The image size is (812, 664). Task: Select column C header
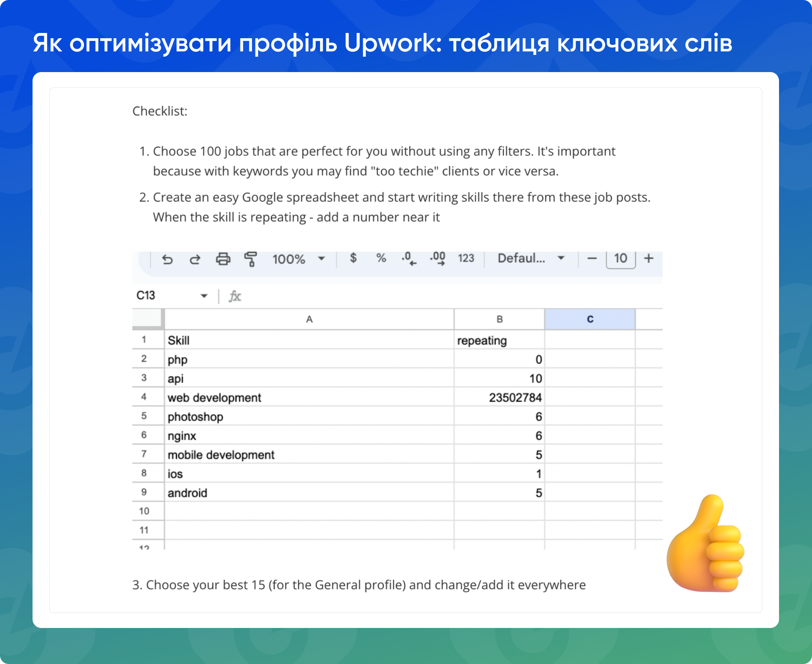[x=590, y=319]
